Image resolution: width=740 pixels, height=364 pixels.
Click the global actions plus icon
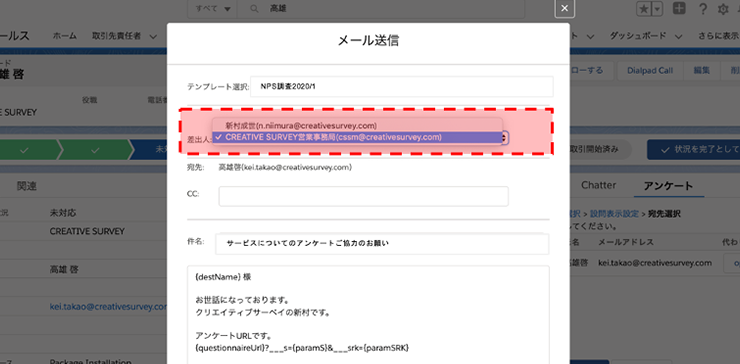click(x=679, y=9)
